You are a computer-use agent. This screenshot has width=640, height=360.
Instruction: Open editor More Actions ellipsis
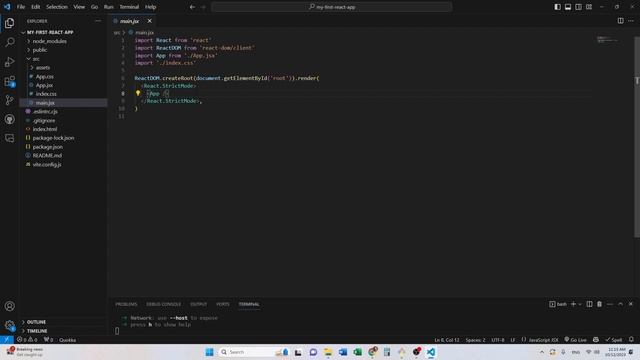631,21
